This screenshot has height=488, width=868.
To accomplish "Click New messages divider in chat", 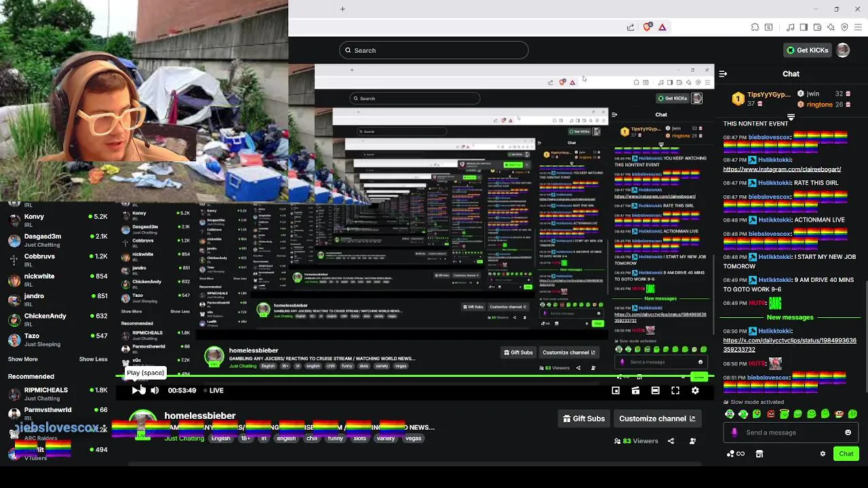I will [x=790, y=317].
